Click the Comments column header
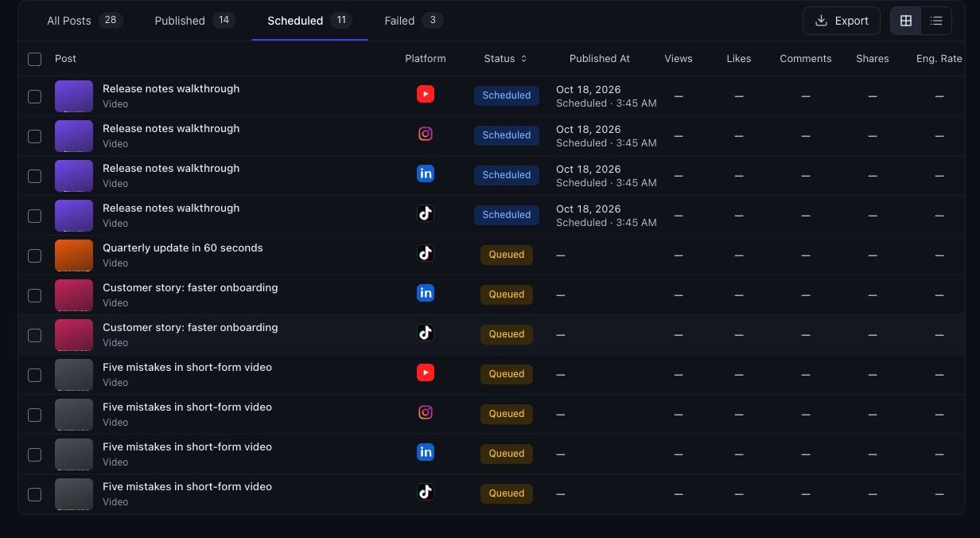 click(806, 59)
